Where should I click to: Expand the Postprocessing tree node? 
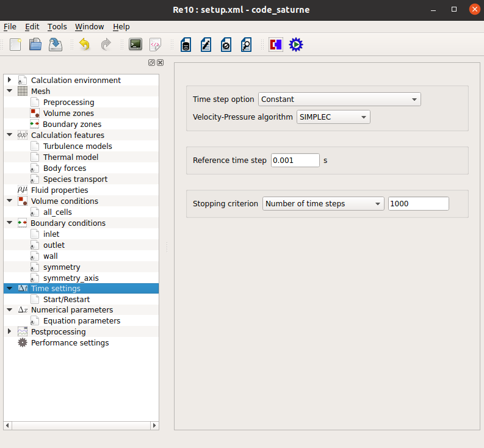tap(9, 332)
